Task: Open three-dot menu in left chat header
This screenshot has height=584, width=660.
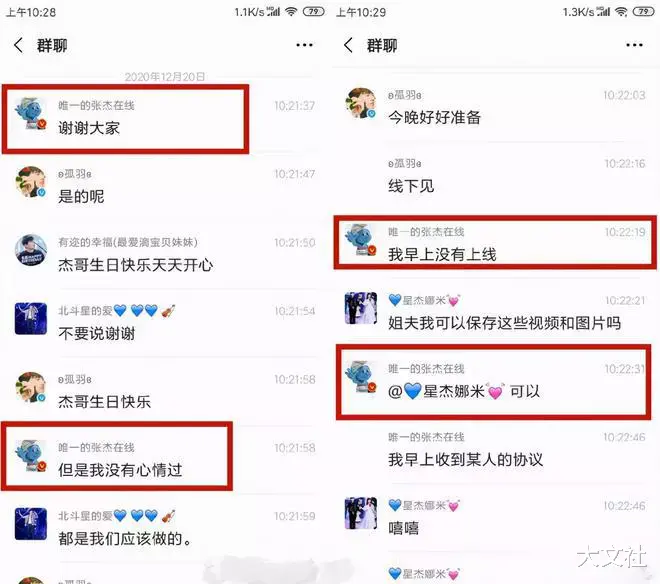Action: pos(304,45)
